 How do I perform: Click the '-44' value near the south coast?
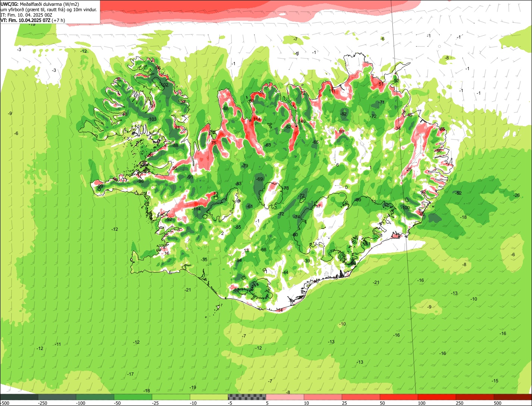click(x=285, y=272)
